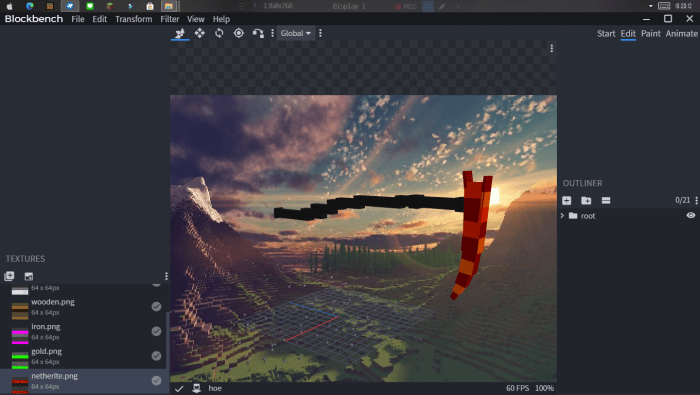The height and width of the screenshot is (395, 700).
Task: Click the file explorer icon in top bar
Action: tap(169, 6)
